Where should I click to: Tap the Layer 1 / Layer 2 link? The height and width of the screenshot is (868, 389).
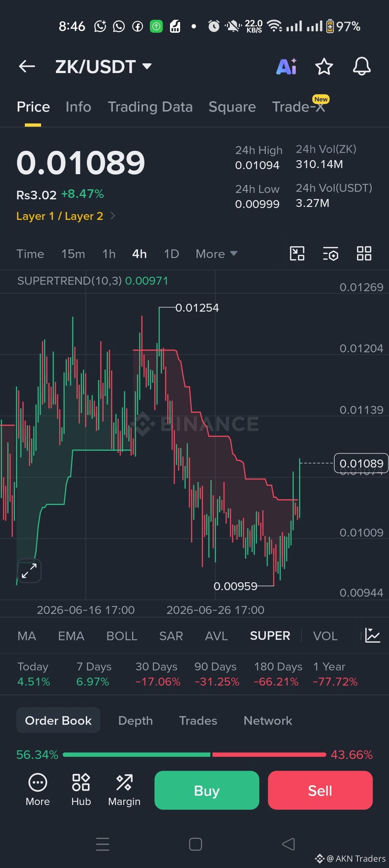pyautogui.click(x=60, y=216)
